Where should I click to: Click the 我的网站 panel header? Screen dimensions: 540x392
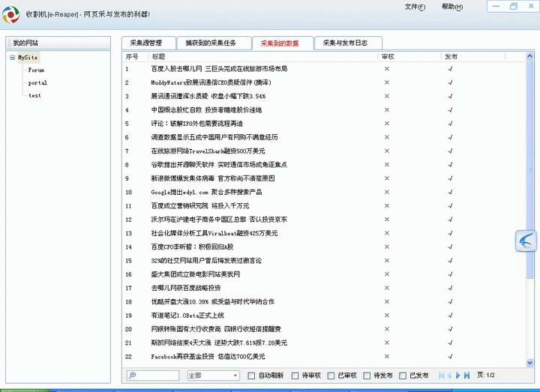[58, 43]
